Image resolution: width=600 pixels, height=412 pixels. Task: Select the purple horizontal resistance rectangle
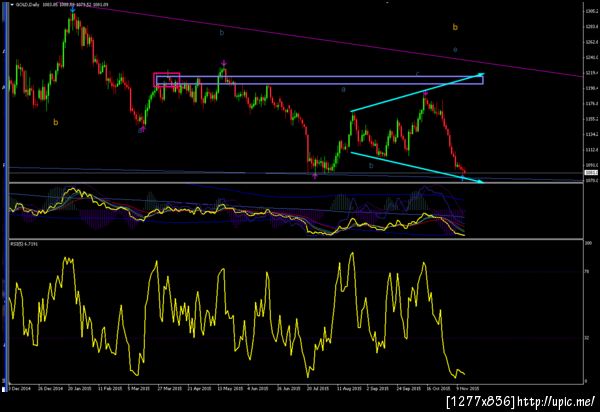(x=320, y=80)
